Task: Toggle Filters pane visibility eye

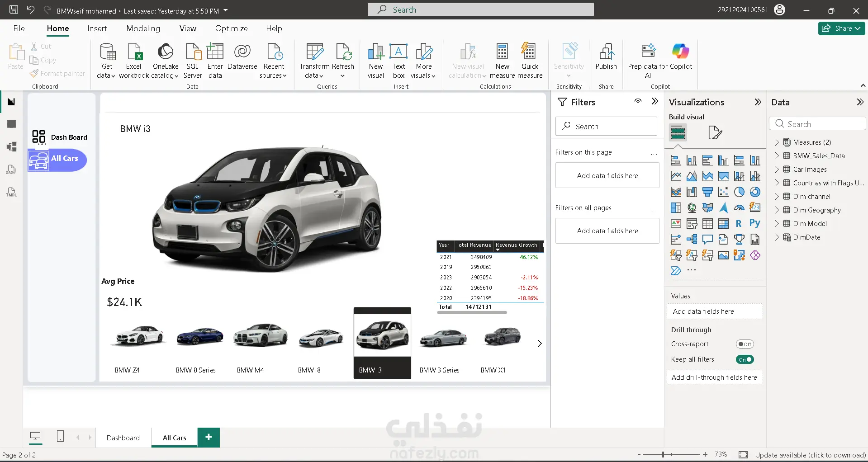Action: pos(638,101)
